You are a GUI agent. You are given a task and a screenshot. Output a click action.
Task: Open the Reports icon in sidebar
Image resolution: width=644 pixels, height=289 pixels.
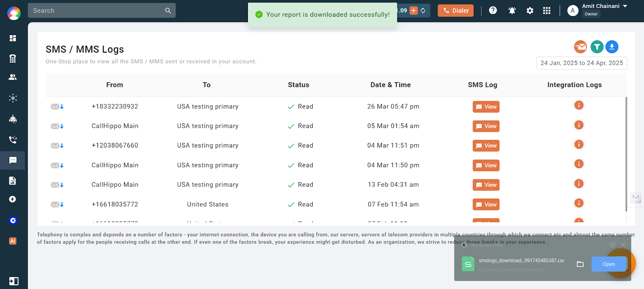point(13,181)
